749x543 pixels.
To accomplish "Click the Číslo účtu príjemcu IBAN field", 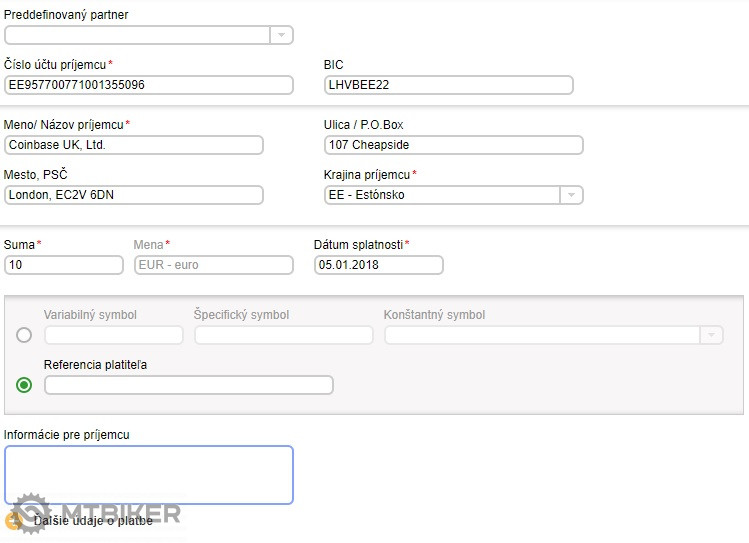I will 149,85.
